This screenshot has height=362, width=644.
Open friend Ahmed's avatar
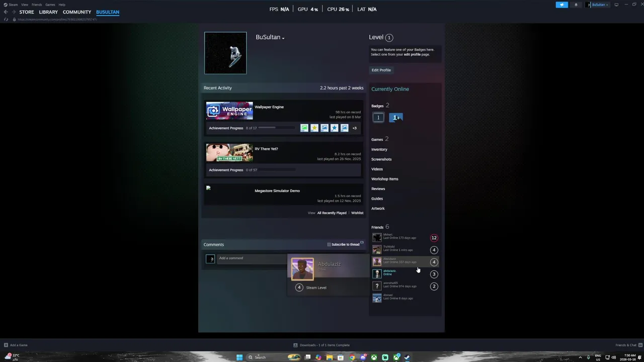tap(377, 298)
